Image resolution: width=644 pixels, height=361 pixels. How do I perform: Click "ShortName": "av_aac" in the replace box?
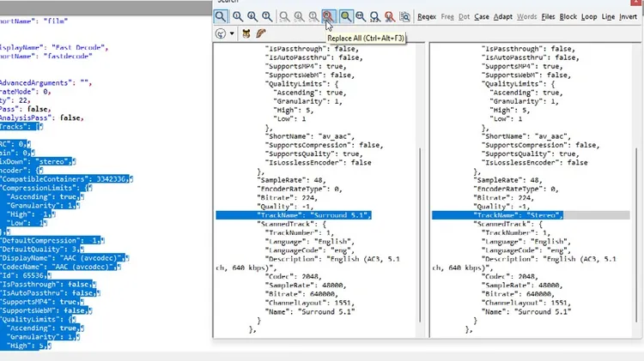527,136
